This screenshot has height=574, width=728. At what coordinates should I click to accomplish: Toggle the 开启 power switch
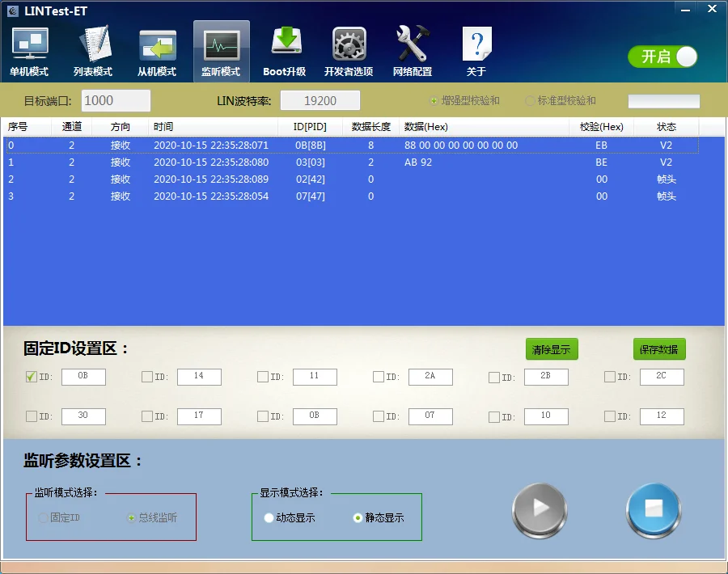coord(662,57)
